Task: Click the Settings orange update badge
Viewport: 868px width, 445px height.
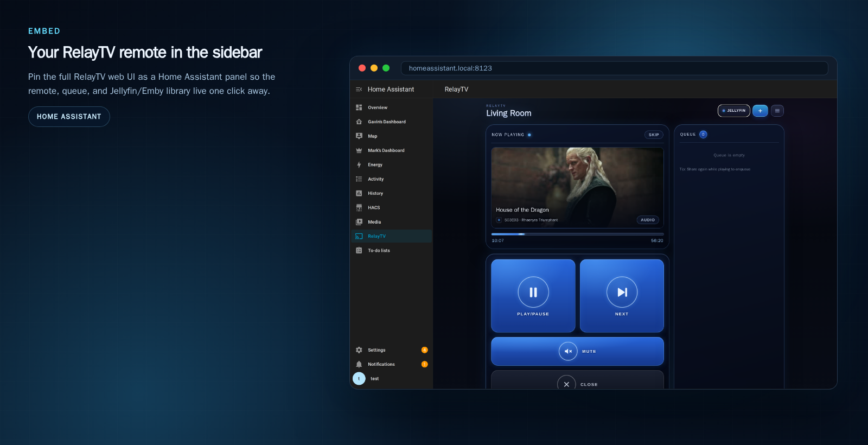Action: click(424, 350)
